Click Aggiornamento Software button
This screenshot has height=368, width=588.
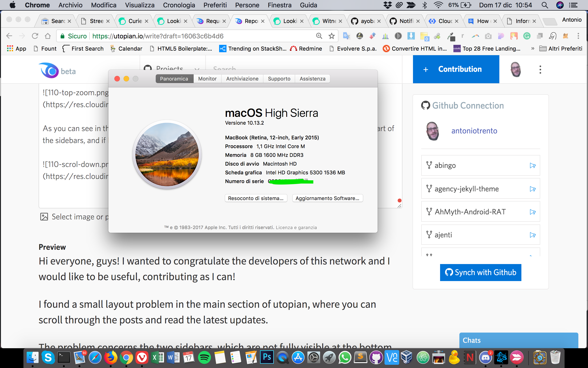tap(327, 198)
